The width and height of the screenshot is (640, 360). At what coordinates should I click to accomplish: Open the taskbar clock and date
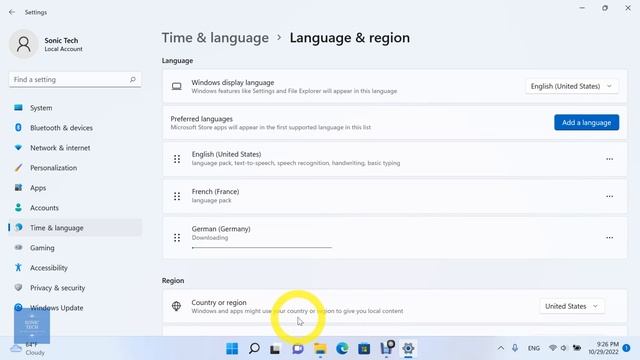pos(603,348)
